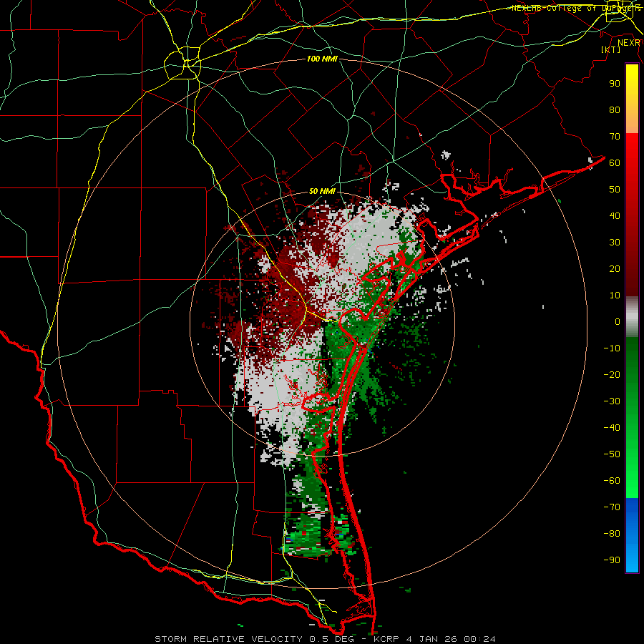Select the "-70" velocity scale label
The width and height of the screenshot is (644, 644).
tap(612, 507)
